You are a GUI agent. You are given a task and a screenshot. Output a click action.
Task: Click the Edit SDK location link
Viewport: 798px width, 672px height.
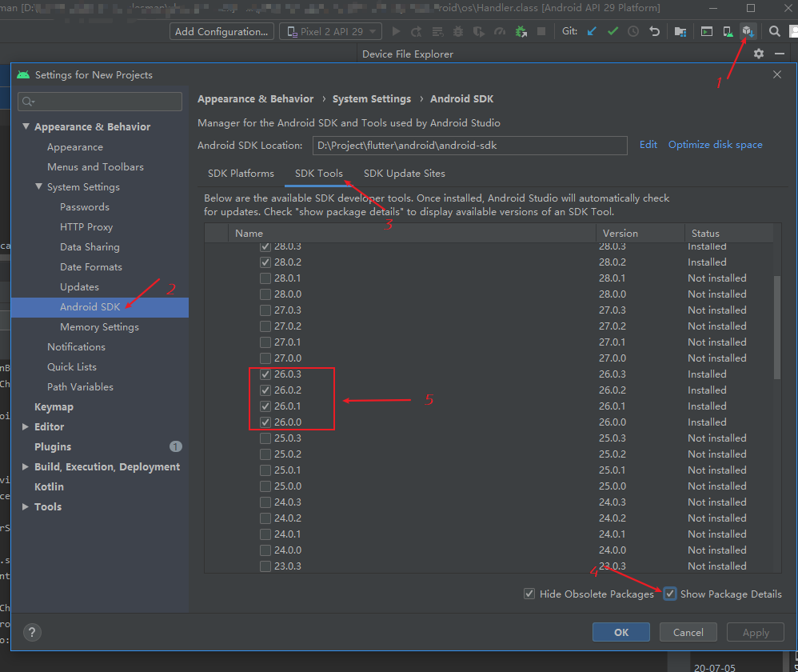[648, 145]
